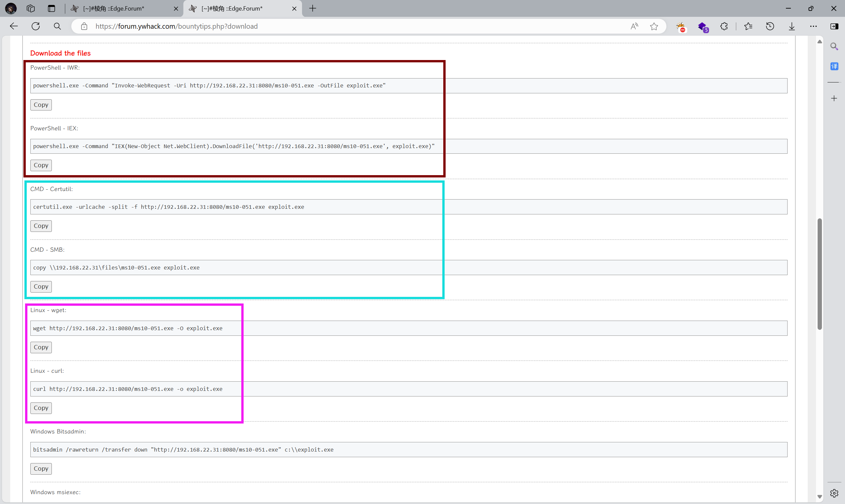Open a new tab with plus
Viewport: 845px width, 504px height.
313,9
